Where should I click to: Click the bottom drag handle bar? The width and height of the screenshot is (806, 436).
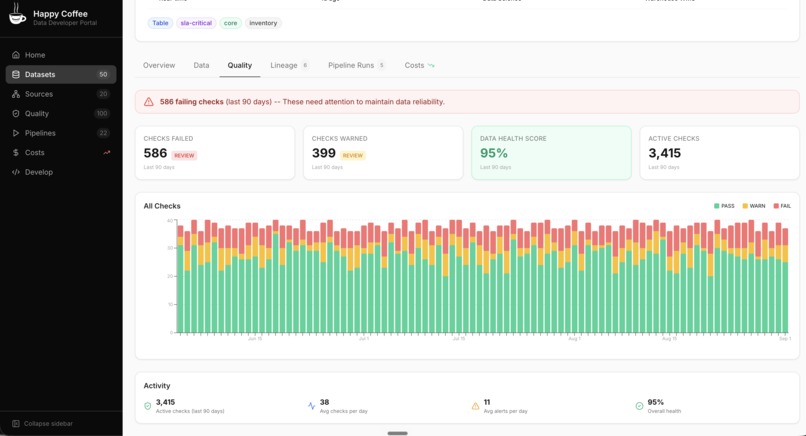point(397,433)
